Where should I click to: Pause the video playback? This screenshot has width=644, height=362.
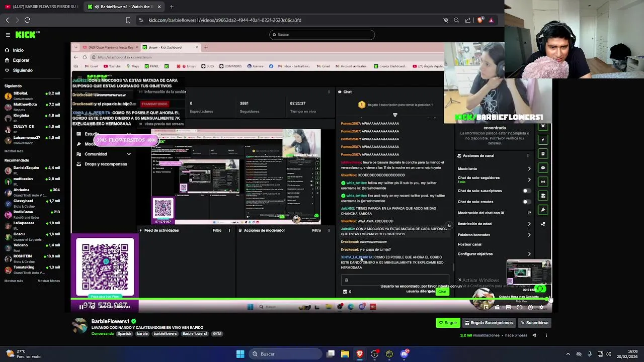pos(81,307)
